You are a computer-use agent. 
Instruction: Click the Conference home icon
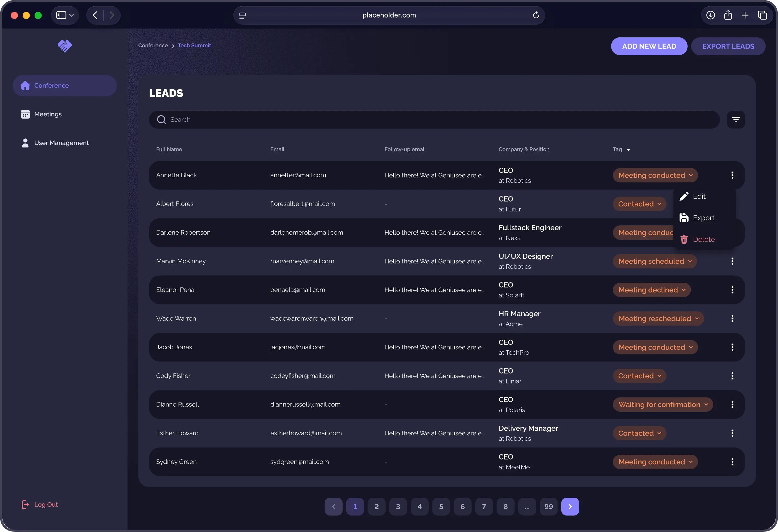coord(25,86)
